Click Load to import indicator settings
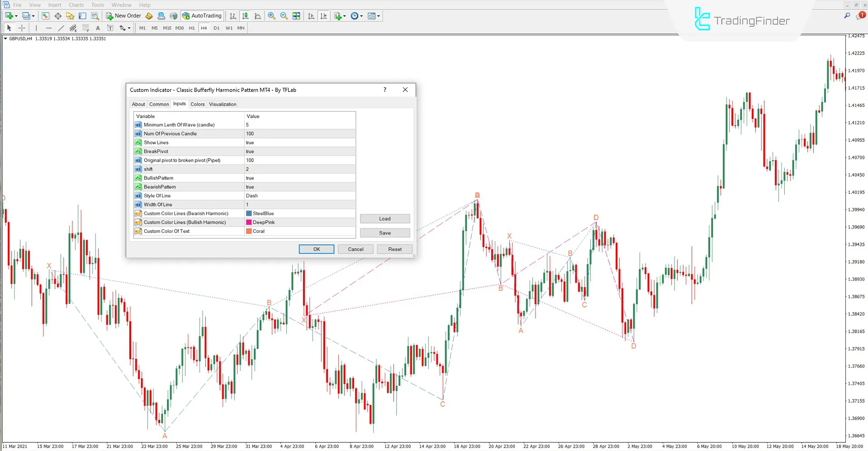 pos(385,219)
